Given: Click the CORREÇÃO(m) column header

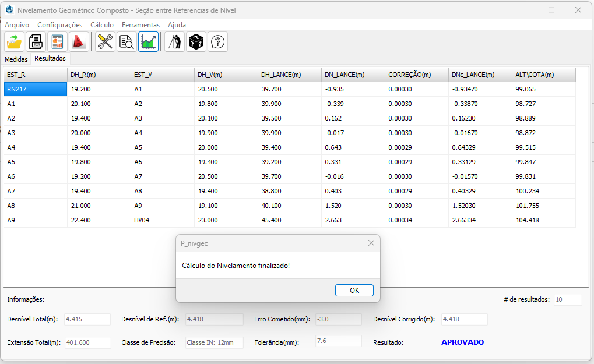Looking at the screenshot, I should click(417, 75).
